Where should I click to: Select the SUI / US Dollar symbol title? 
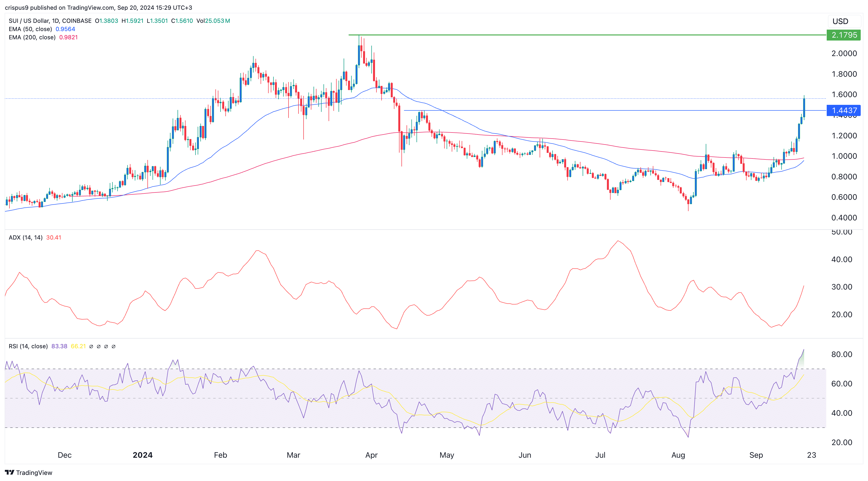coord(50,21)
